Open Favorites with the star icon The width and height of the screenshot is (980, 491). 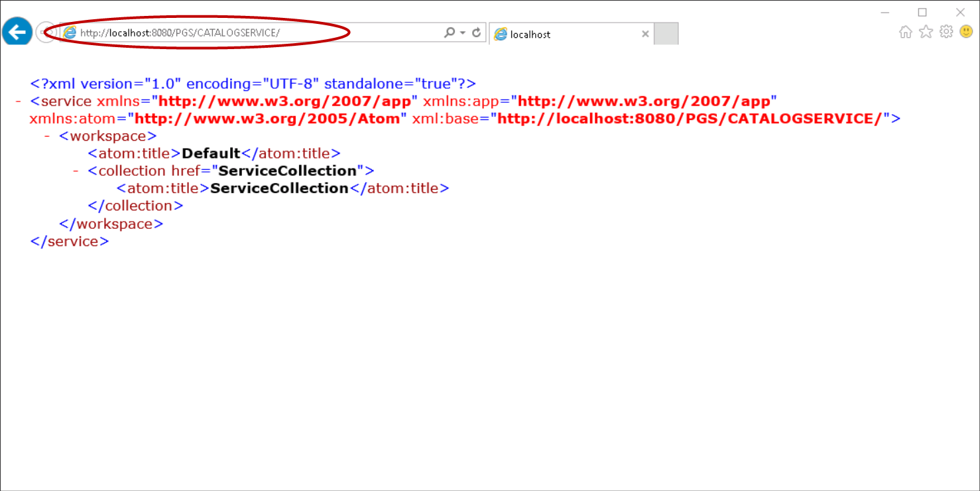click(926, 32)
